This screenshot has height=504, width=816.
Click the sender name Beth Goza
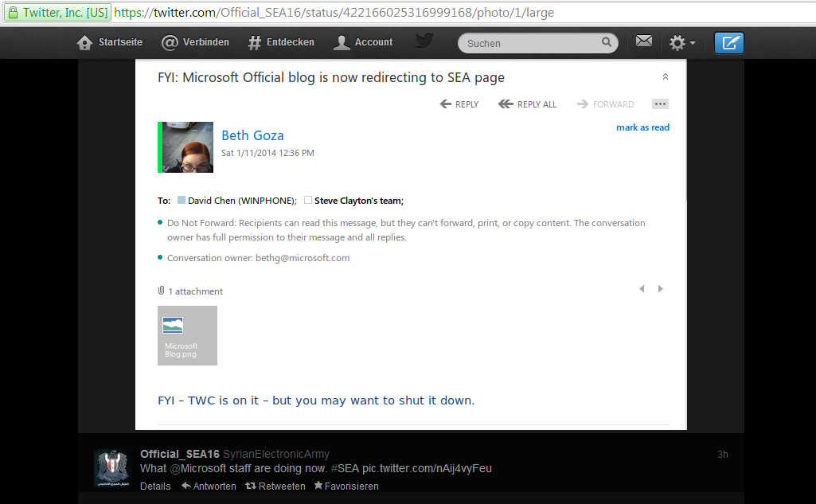tap(253, 135)
